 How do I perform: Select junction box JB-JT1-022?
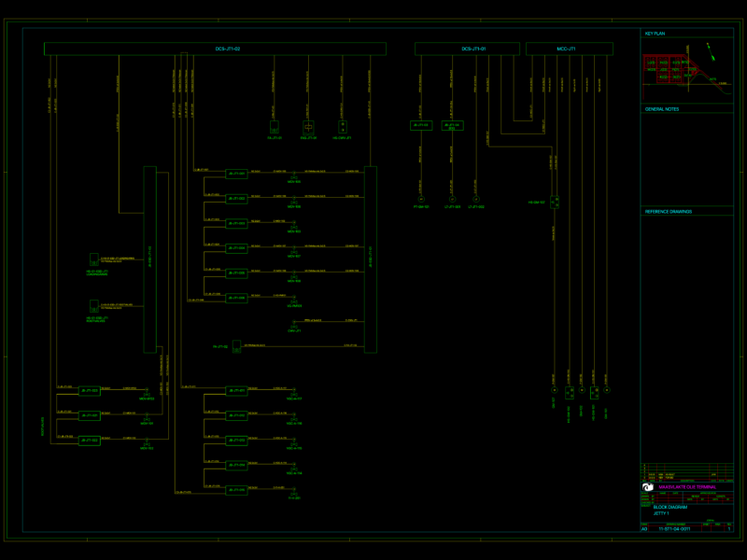(89, 441)
